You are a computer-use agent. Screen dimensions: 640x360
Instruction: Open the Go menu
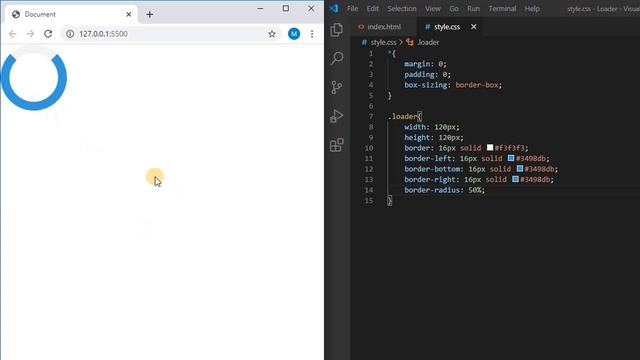pyautogui.click(x=454, y=9)
